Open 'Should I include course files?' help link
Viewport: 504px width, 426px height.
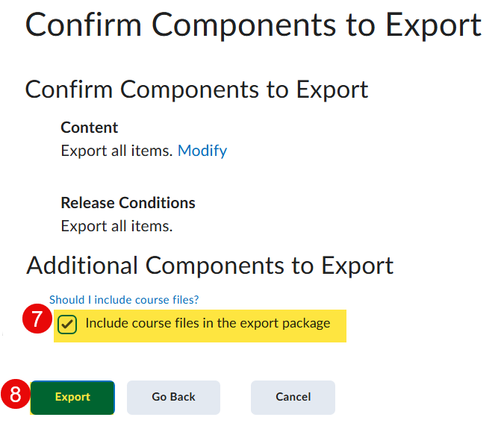coord(124,300)
